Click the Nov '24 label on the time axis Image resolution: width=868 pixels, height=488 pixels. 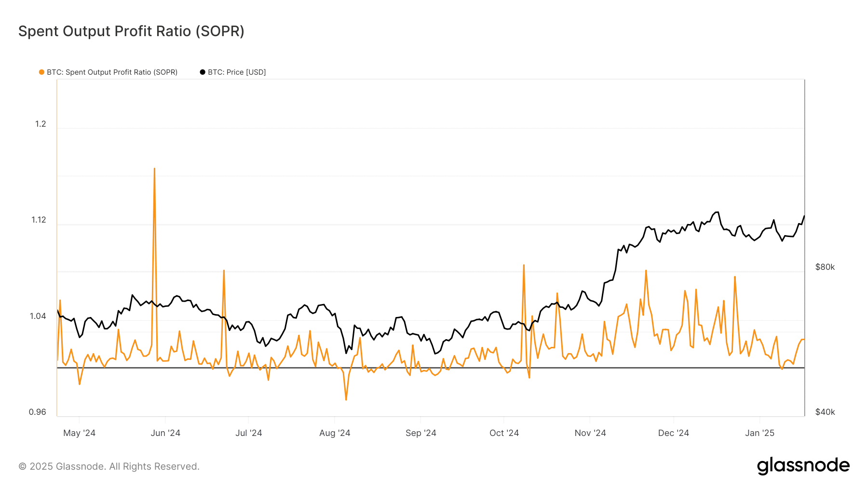tap(590, 433)
